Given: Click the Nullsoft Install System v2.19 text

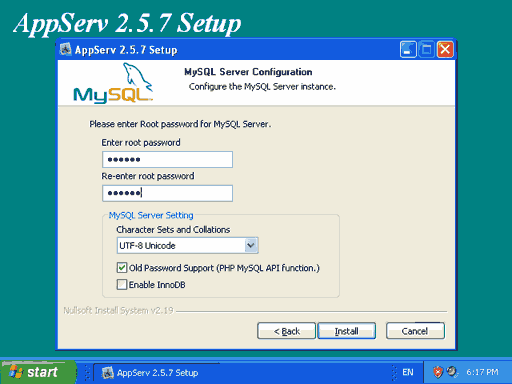Looking at the screenshot, I should [x=118, y=310].
